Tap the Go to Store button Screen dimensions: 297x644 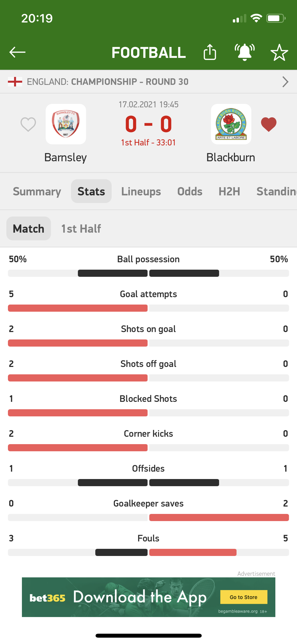pyautogui.click(x=244, y=597)
